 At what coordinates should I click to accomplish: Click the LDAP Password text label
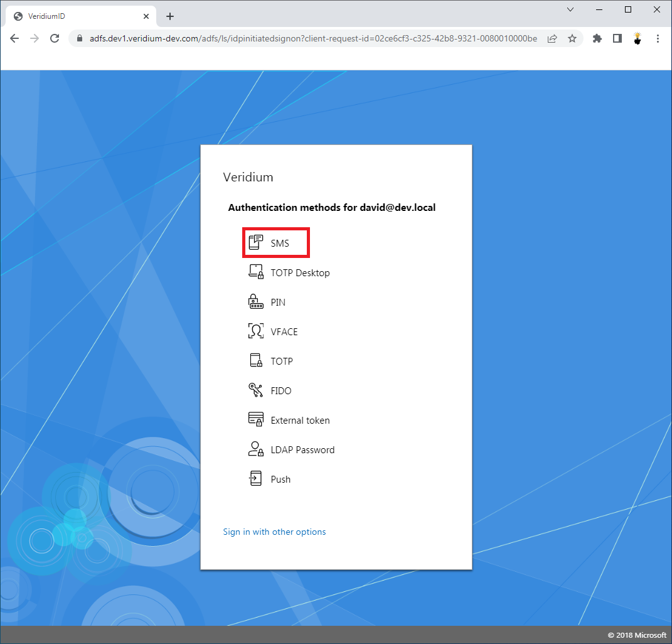tap(302, 450)
